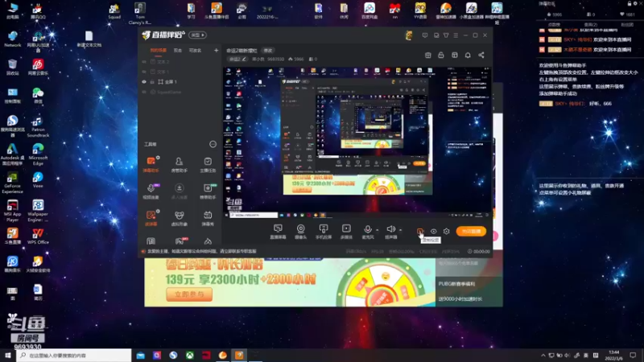Toggle visibility of the 文本 1 source
644x362 pixels.
coord(144,72)
